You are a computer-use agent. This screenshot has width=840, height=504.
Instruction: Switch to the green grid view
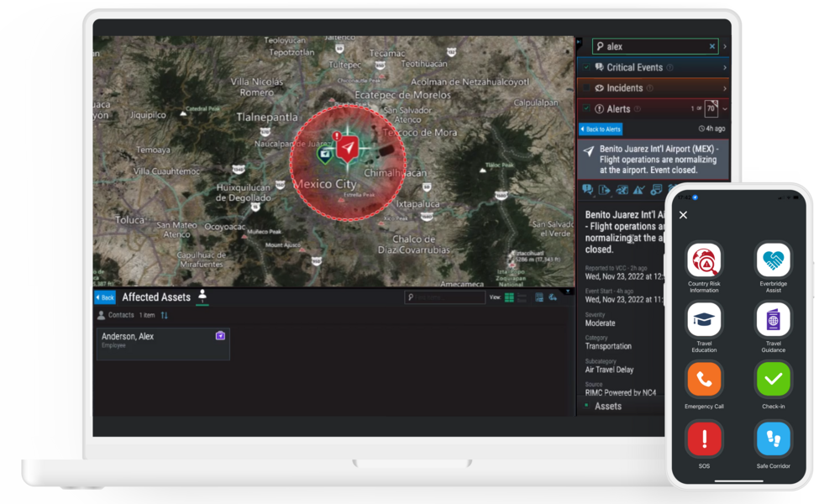pyautogui.click(x=509, y=297)
